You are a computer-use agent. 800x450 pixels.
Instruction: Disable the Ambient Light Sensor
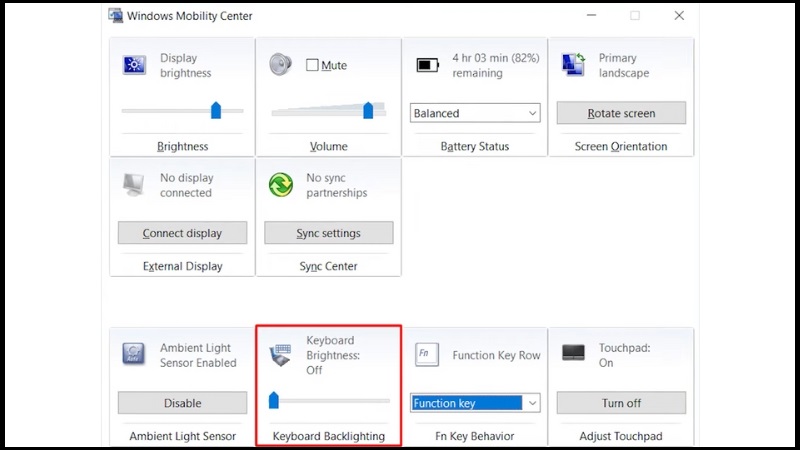[x=183, y=403]
